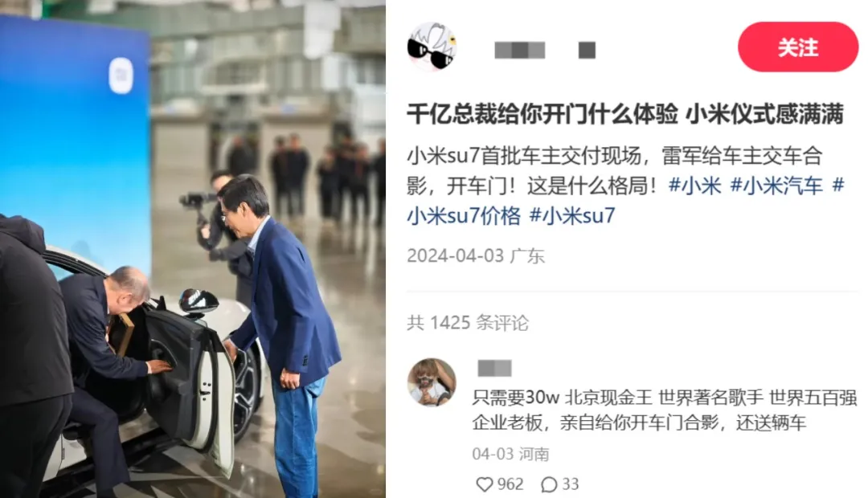The image size is (868, 498).
Task: Click the post description about 小米su7首批车主交付现场
Action: tap(625, 186)
